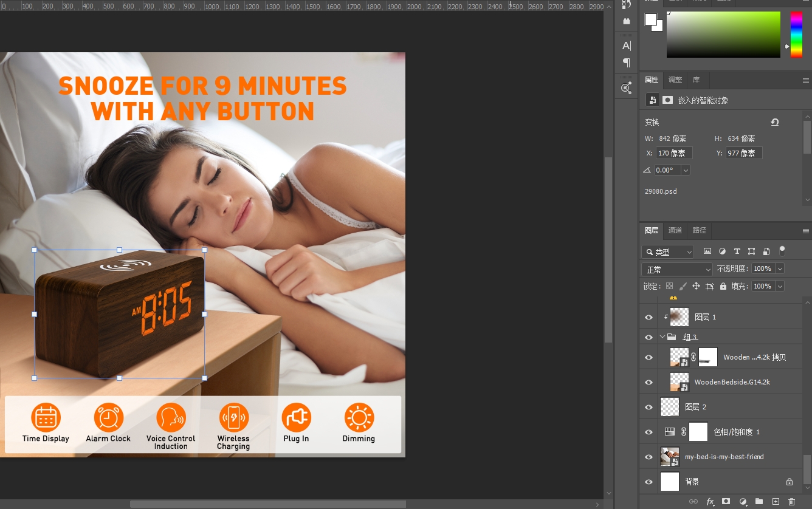Image resolution: width=812 pixels, height=509 pixels.
Task: Filter layers by text type icon
Action: pos(737,251)
